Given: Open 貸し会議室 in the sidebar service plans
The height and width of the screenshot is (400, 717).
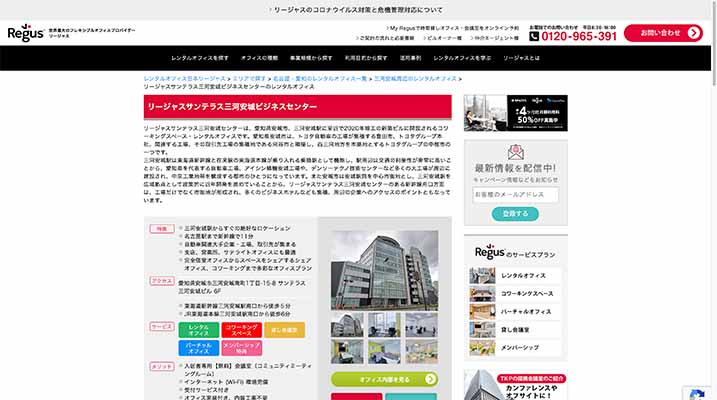Looking at the screenshot, I should [515, 330].
